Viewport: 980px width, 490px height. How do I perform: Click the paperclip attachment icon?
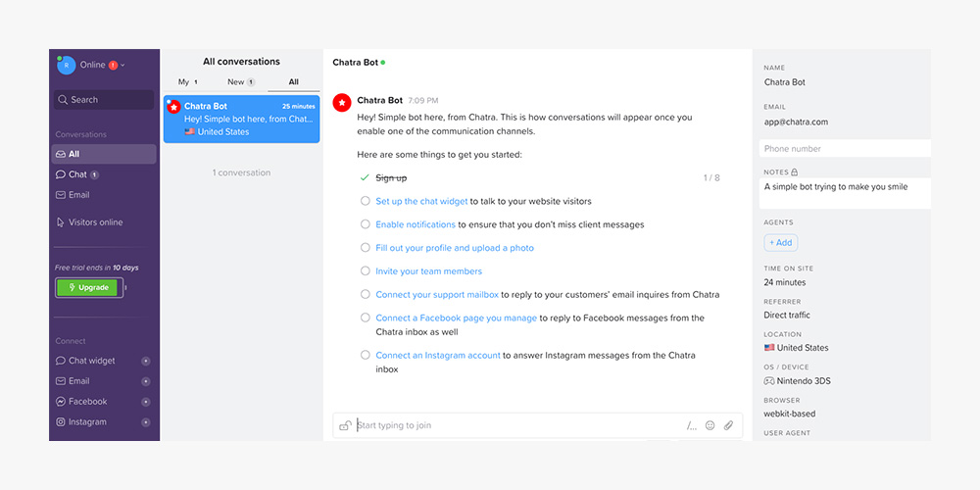tap(728, 425)
